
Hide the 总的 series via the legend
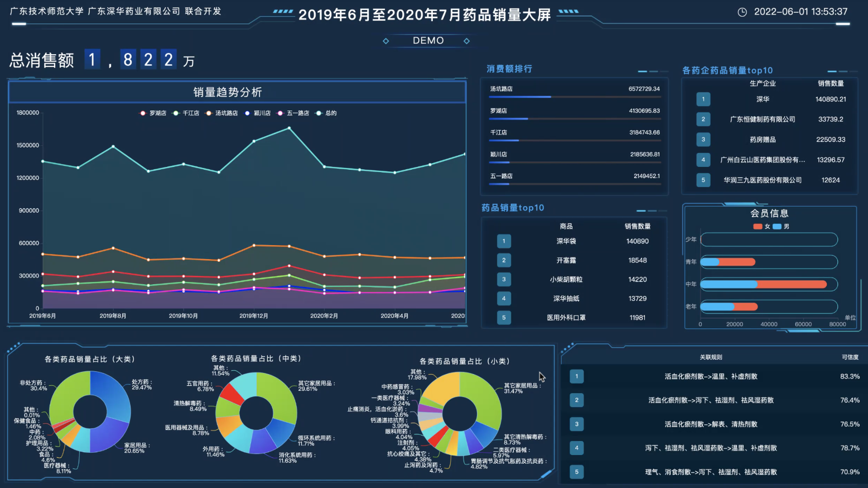coord(326,113)
